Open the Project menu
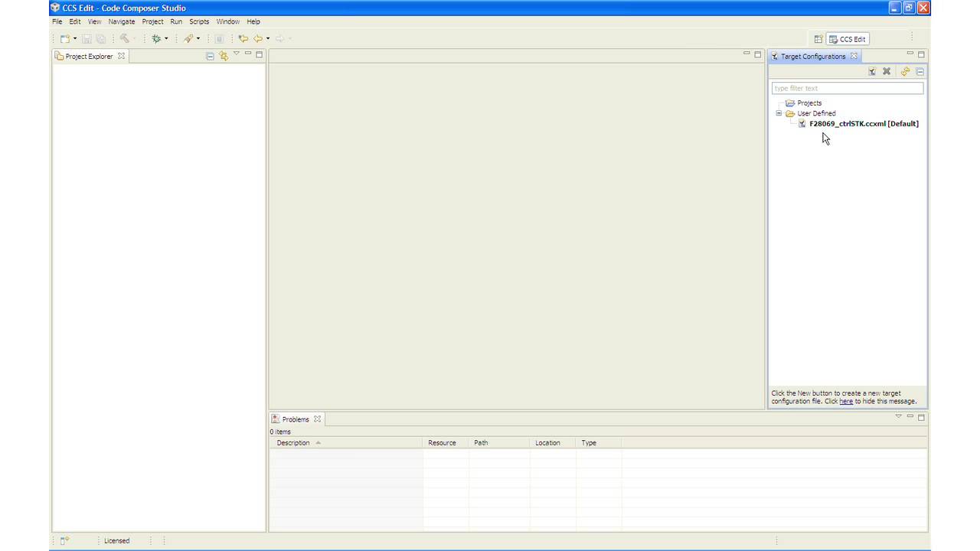Image resolution: width=980 pixels, height=551 pixels. pyautogui.click(x=152, y=21)
